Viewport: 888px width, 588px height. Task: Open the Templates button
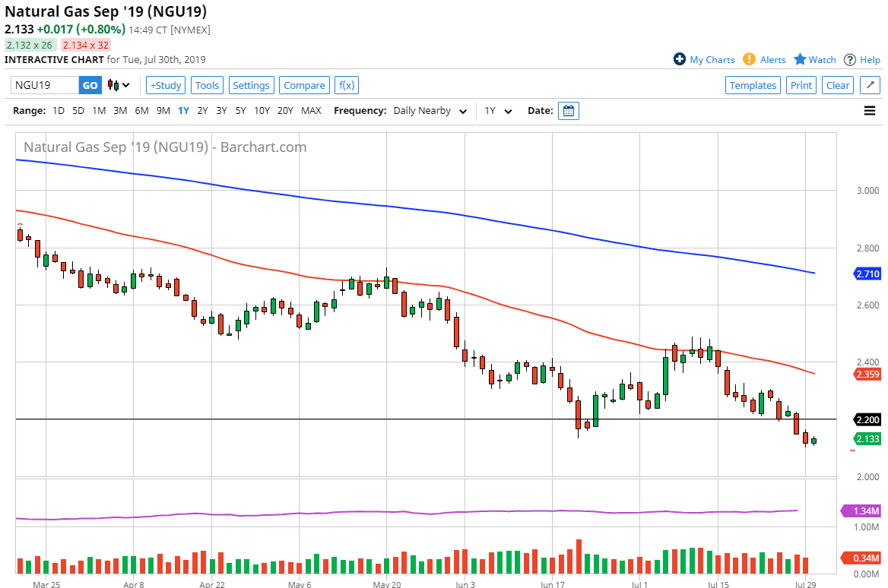coord(753,85)
